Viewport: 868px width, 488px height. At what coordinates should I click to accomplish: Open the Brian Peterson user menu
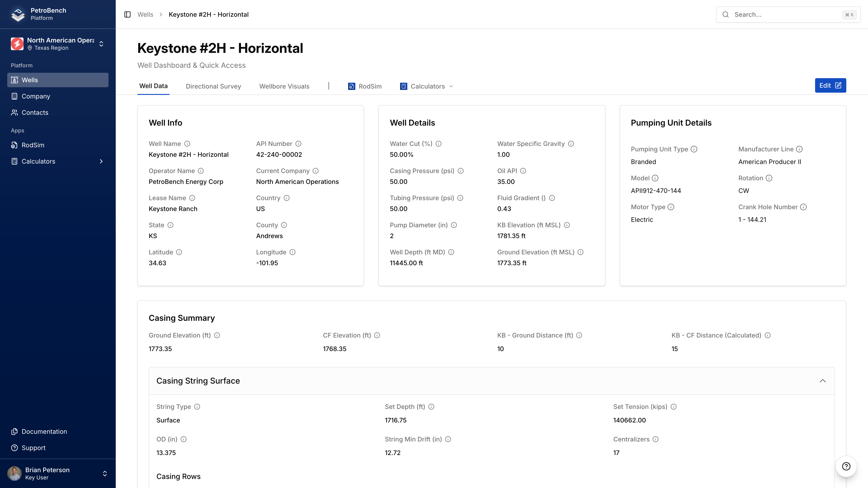58,473
